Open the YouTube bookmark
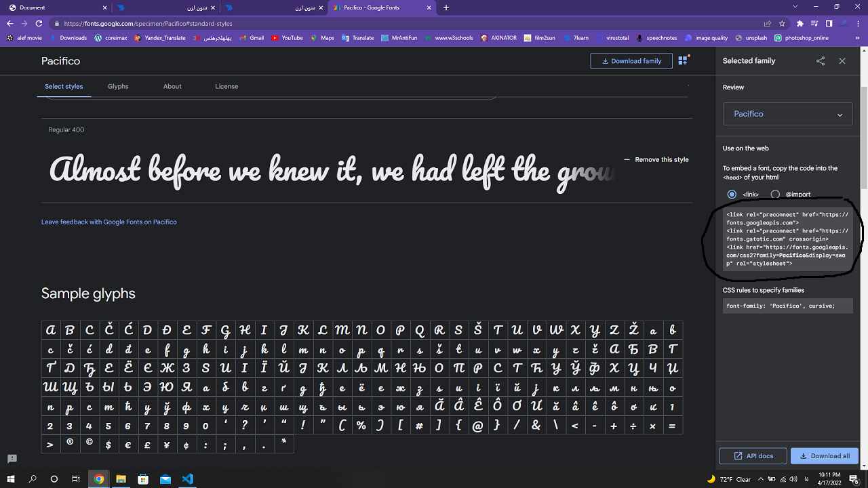This screenshot has height=488, width=868. 287,38
